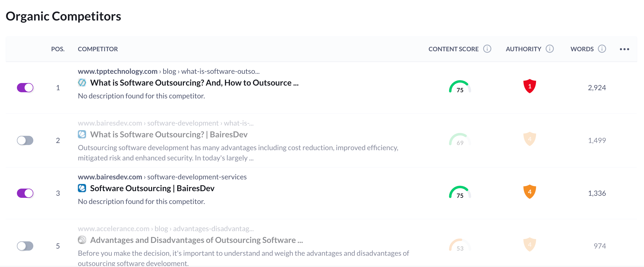Open the "Software Outsourcing | BairesDev" title link

(152, 188)
